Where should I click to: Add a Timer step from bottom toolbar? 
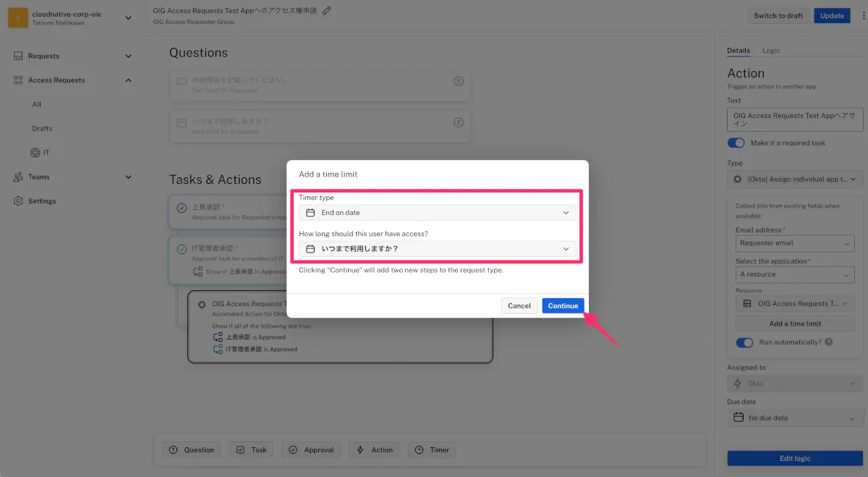click(432, 449)
